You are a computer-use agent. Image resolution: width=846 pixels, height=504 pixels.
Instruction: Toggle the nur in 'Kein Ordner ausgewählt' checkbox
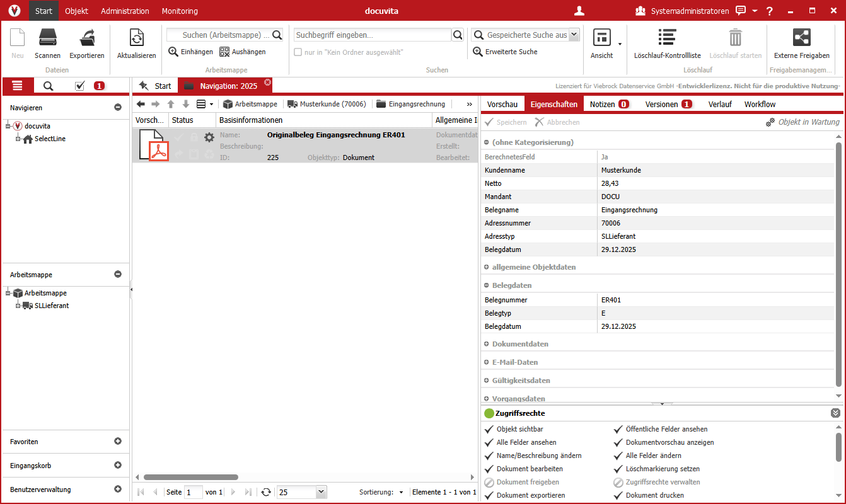point(297,51)
